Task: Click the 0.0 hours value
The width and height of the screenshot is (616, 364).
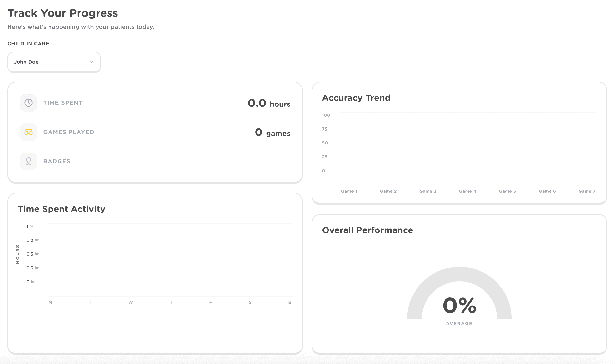Action: coord(269,103)
